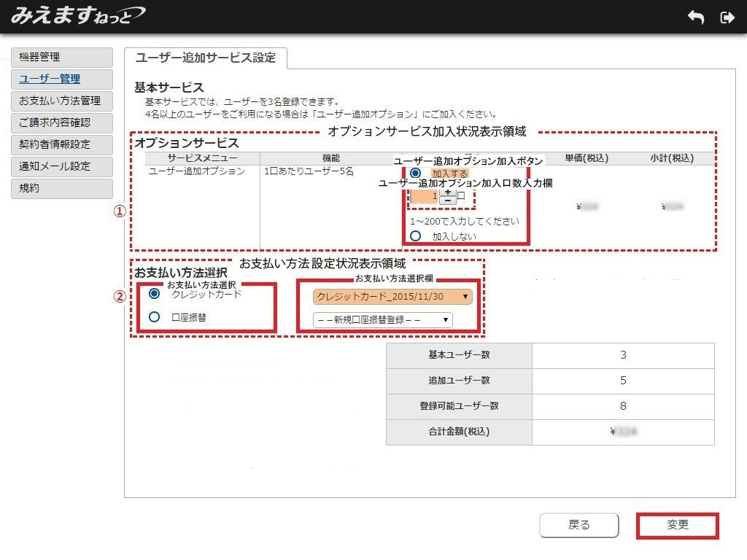Screen dimensions: 747x560
Task: Decrease option count with minus button
Action: [447, 201]
